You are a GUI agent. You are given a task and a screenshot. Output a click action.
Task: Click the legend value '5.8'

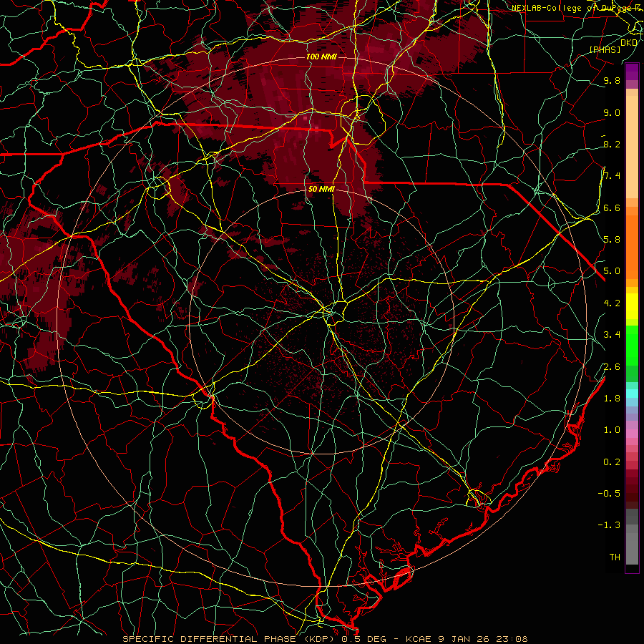coord(612,240)
